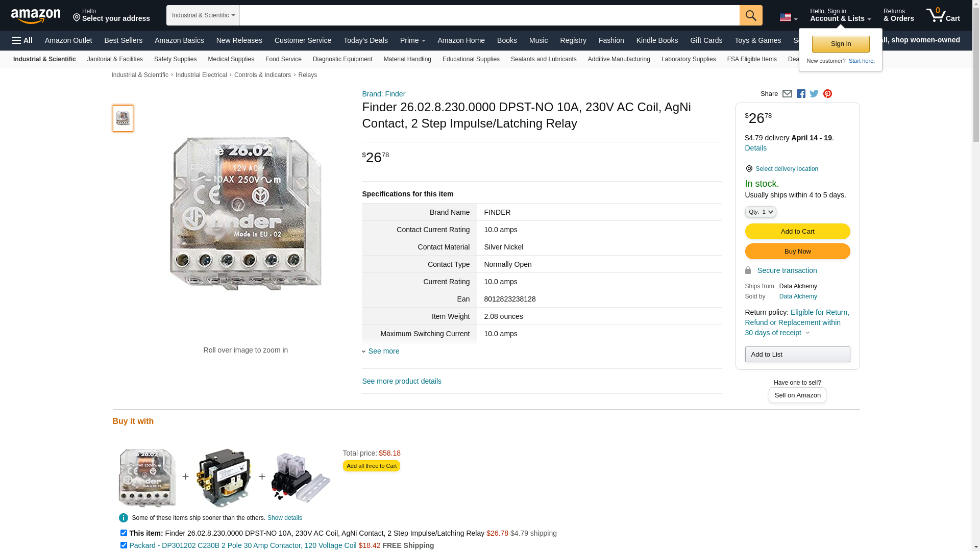
Task: Click the Buy Now button
Action: pos(797,252)
